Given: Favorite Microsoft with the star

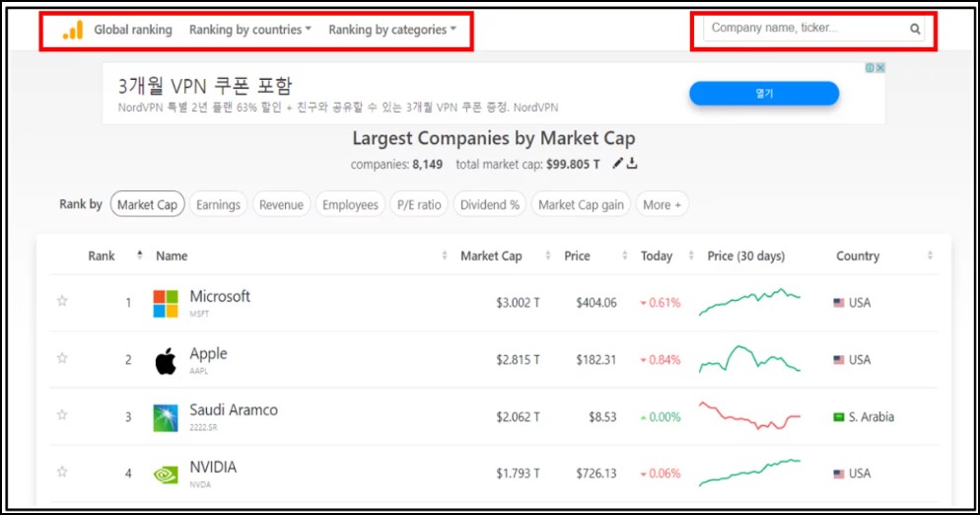Looking at the screenshot, I should point(62,301).
